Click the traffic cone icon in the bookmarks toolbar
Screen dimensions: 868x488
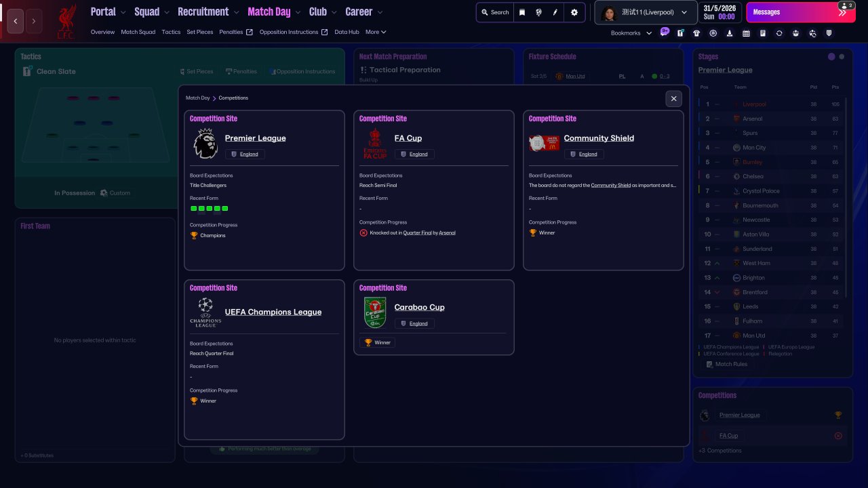pos(729,33)
